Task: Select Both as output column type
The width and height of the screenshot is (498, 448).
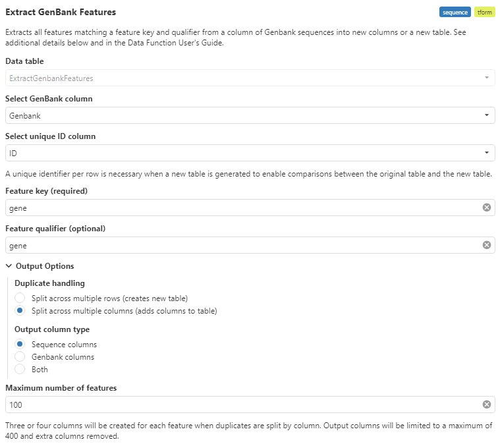Action: pos(20,370)
